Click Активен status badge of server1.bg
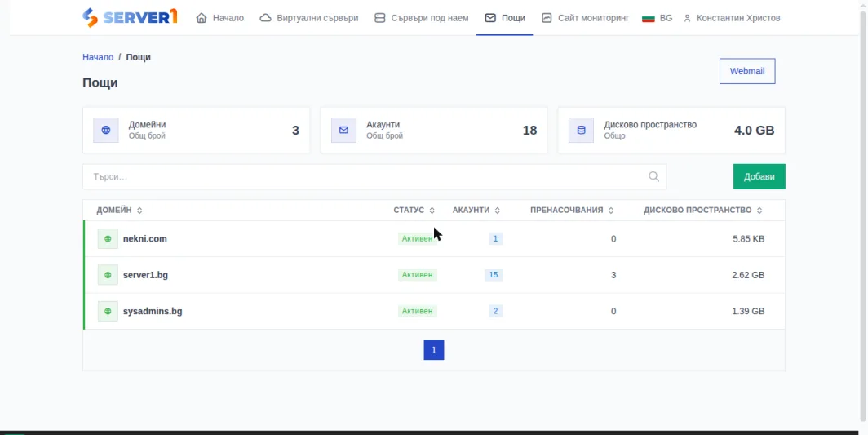Screen dimensions: 868x435 (x=418, y=275)
